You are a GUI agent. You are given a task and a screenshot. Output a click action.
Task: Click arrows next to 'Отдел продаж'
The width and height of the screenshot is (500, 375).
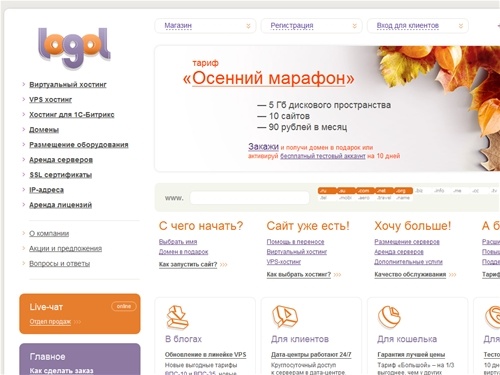pos(77,322)
